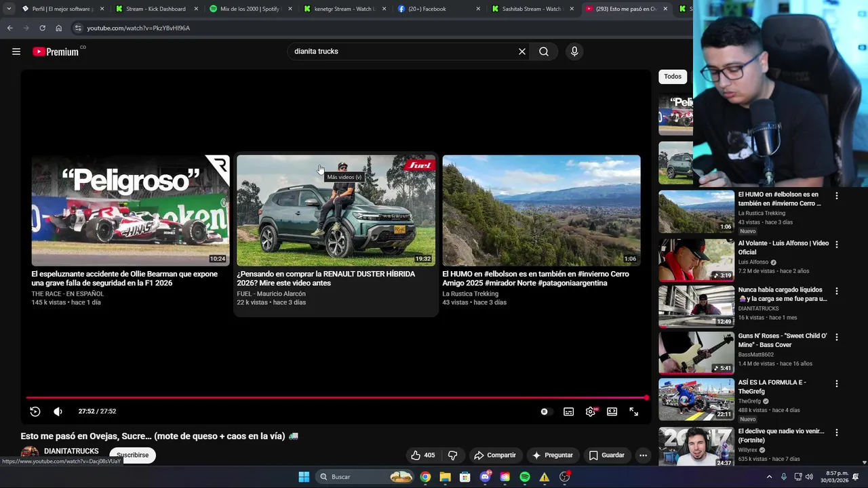Open options menu for Al Volante video

[836, 244]
